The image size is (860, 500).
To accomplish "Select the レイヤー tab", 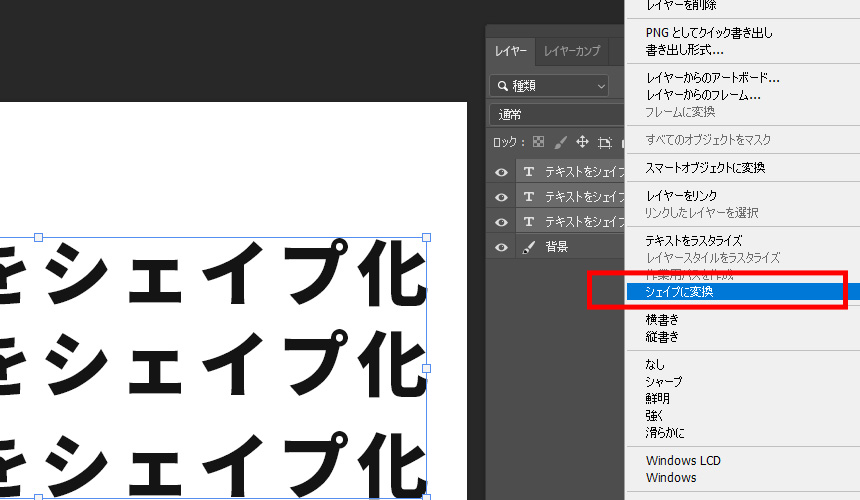I will coord(511,51).
